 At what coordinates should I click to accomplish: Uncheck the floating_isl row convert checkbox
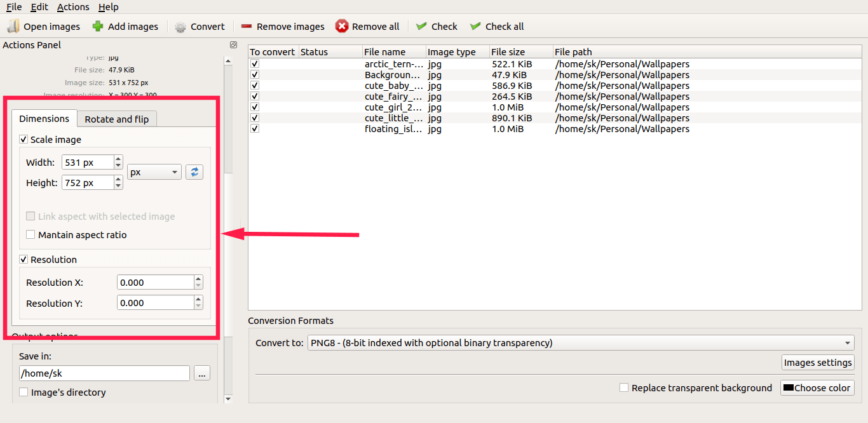pyautogui.click(x=255, y=128)
